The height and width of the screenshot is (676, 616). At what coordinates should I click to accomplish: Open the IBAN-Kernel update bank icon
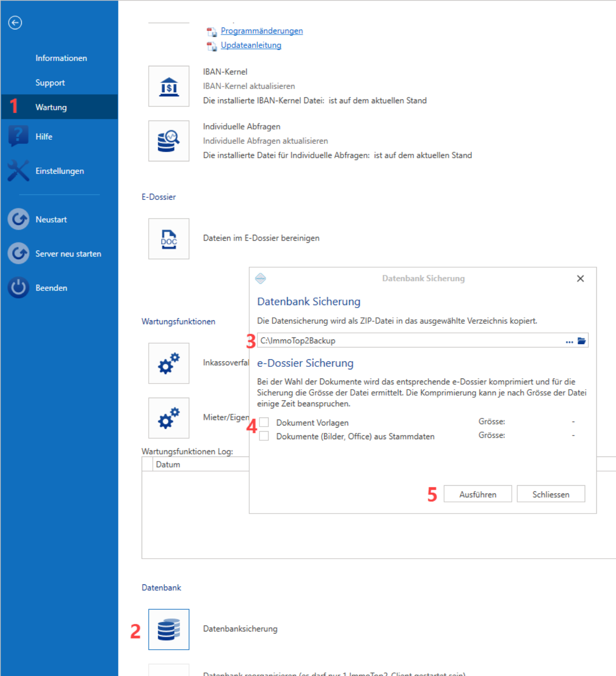pyautogui.click(x=169, y=87)
